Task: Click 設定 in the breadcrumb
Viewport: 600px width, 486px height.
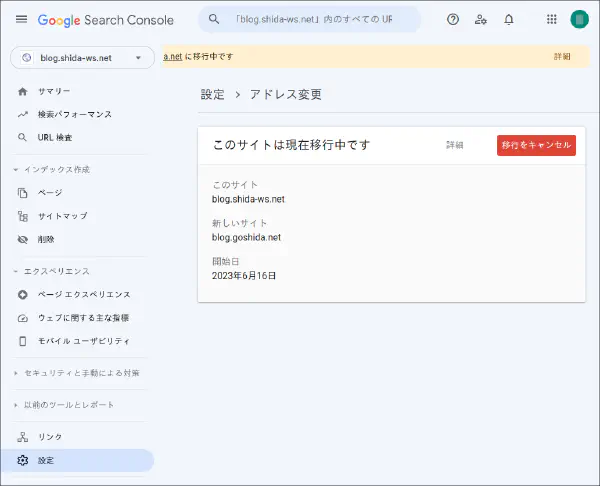Action: (212, 94)
